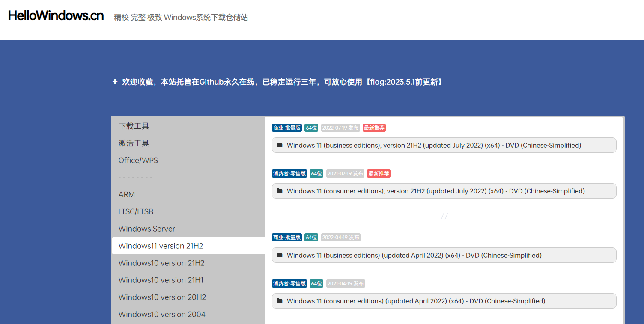This screenshot has width=644, height=324.
Task: Open Windows Server category in sidebar
Action: click(188, 229)
